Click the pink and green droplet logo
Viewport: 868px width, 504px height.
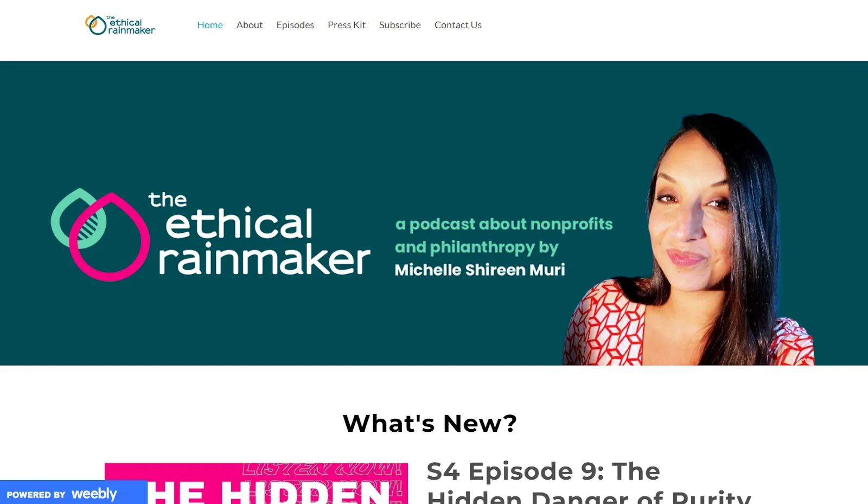[x=100, y=234]
